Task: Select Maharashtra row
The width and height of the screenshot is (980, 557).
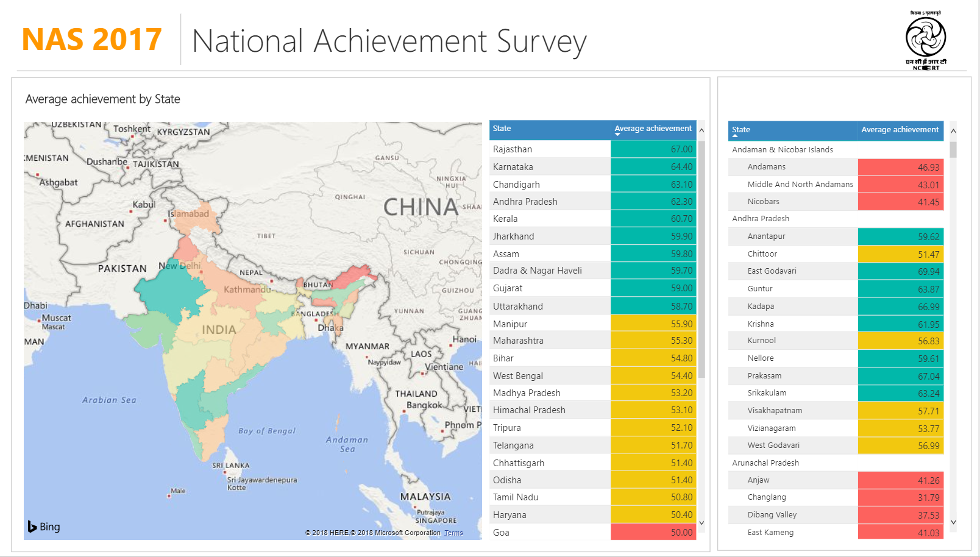Action: click(x=593, y=341)
